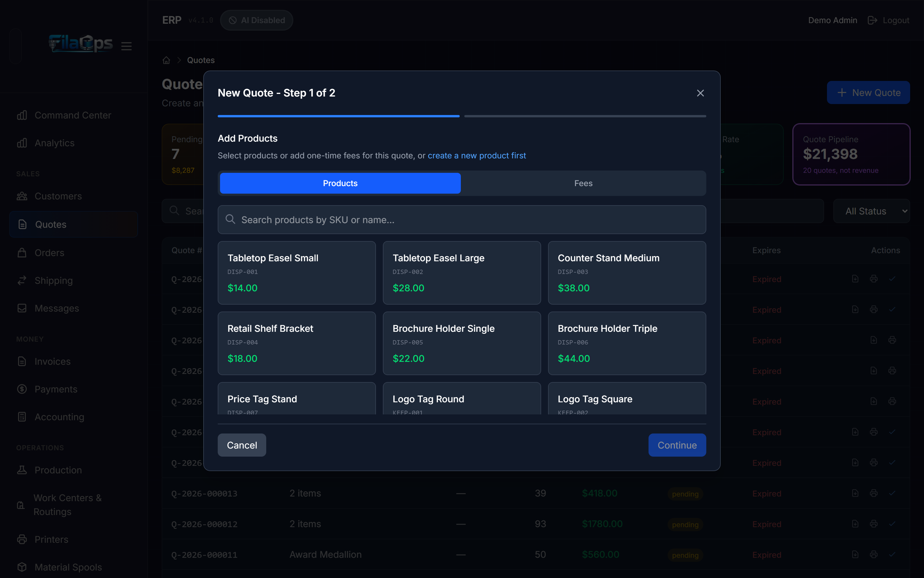Click the Logout icon
Viewport: 924px width, 578px height.
(872, 20)
